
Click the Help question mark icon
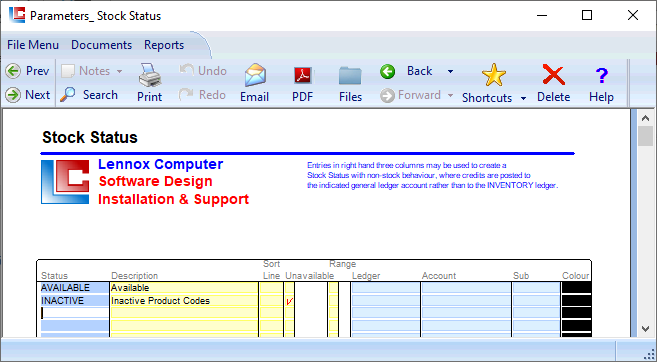click(x=601, y=76)
